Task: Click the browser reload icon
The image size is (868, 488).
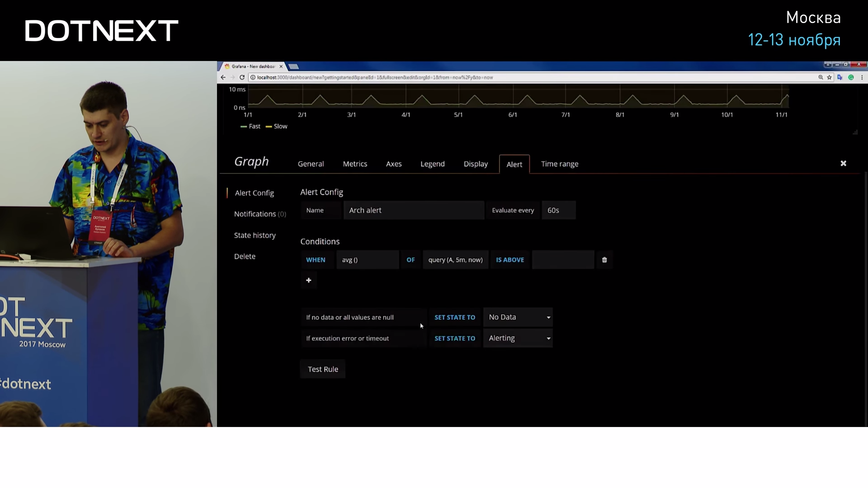Action: (x=242, y=77)
